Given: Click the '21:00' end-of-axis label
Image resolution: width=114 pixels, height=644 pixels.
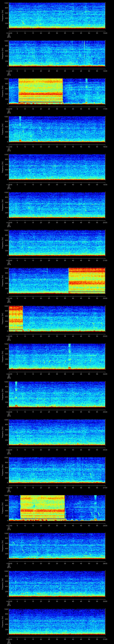Looking at the screenshot, I should tap(105, 260).
